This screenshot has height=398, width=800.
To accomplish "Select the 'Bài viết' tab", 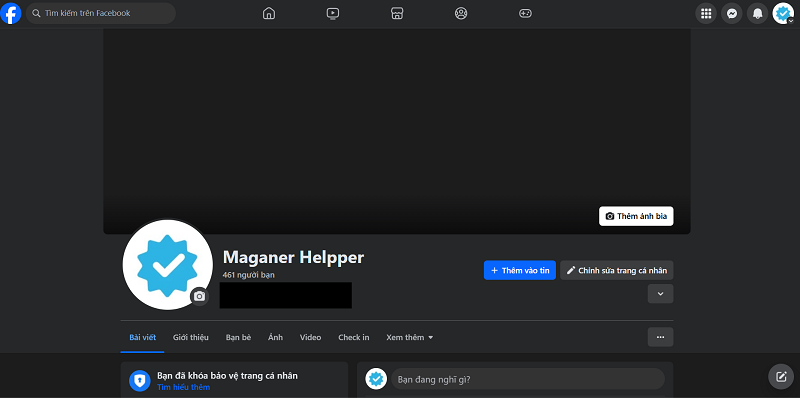I will (142, 337).
